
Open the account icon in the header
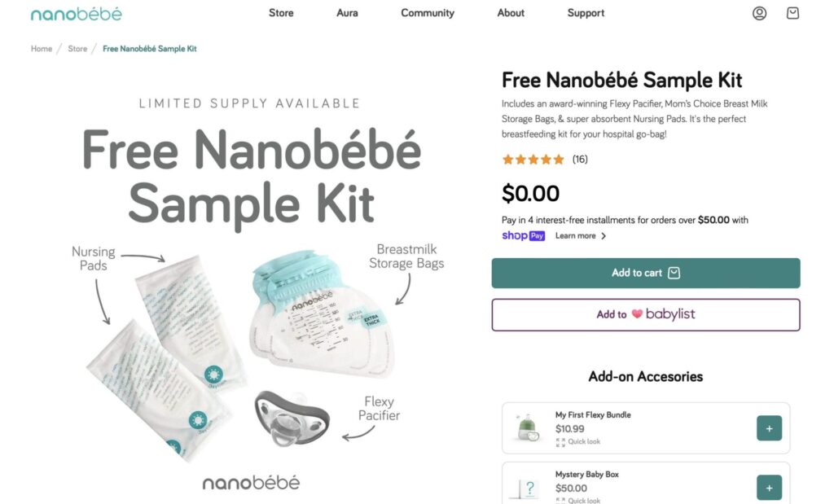point(759,13)
